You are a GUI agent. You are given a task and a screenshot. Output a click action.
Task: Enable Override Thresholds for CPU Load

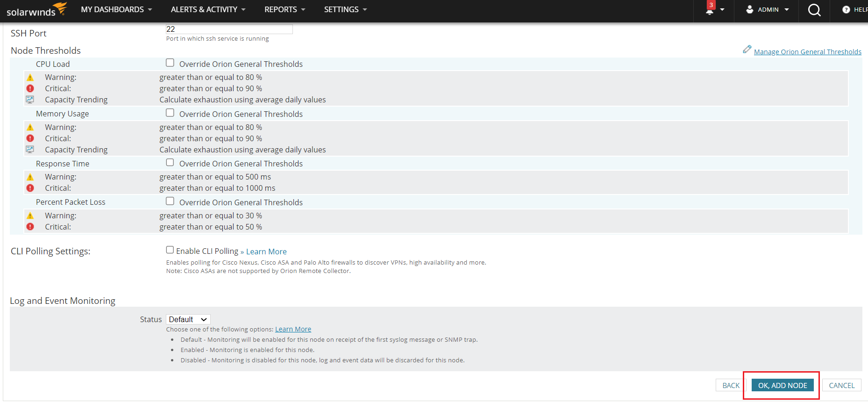pos(170,63)
